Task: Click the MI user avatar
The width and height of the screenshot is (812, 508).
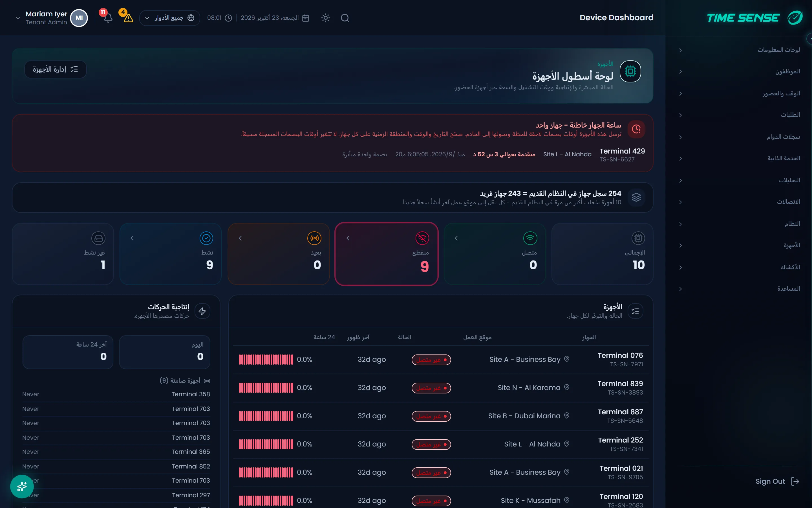Action: (x=79, y=18)
